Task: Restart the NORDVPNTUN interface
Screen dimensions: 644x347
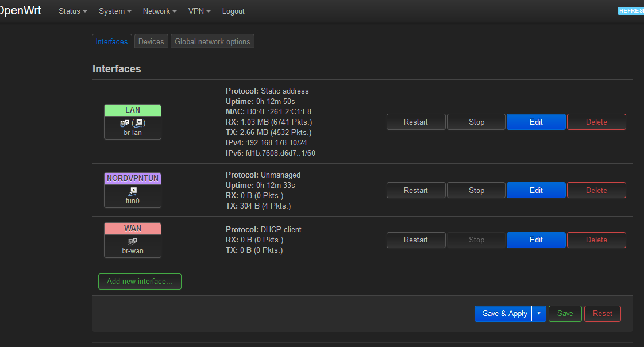Action: (x=416, y=190)
